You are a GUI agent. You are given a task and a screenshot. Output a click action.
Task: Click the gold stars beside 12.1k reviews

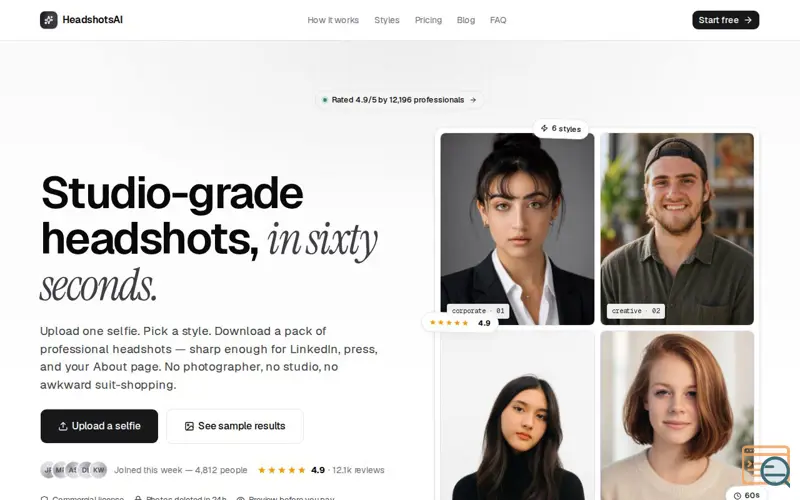(x=282, y=470)
